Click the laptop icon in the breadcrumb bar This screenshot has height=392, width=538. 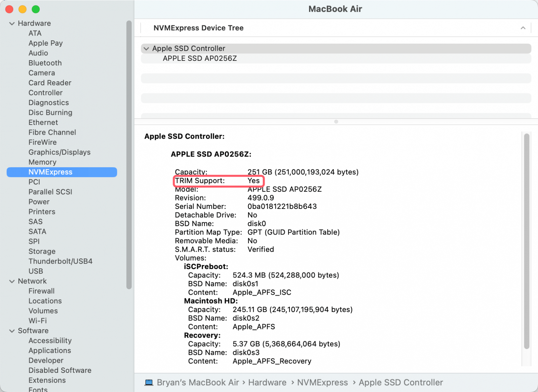pos(149,382)
